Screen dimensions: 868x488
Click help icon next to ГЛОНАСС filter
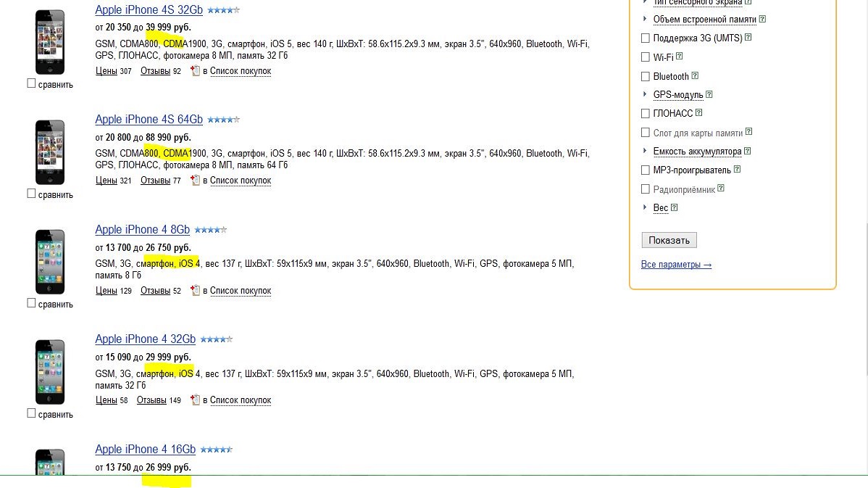click(x=699, y=113)
